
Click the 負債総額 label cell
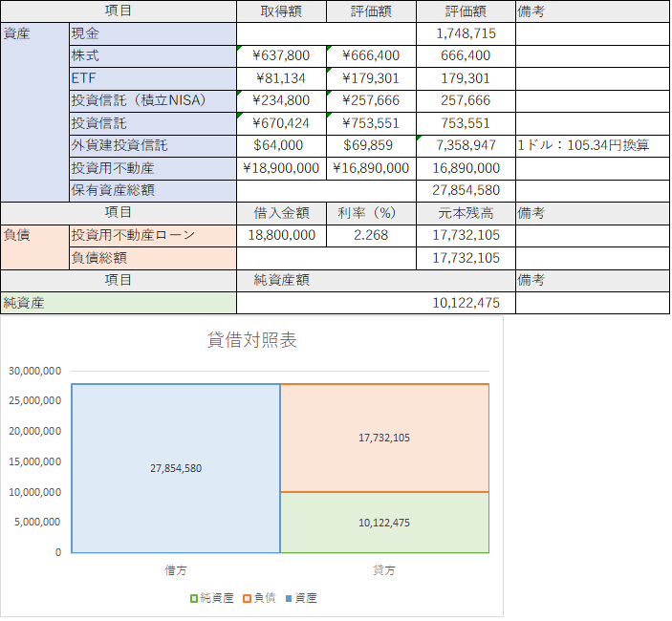click(153, 258)
